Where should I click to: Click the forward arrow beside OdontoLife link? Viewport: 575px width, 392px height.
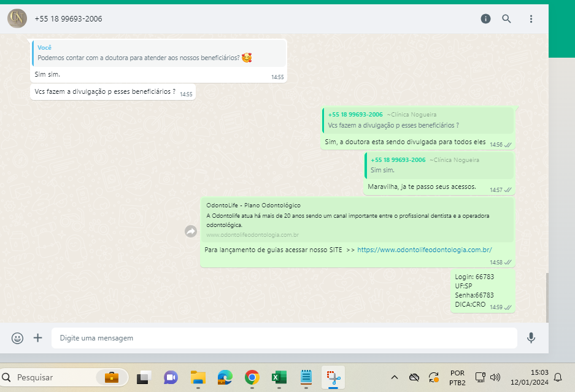tap(191, 231)
